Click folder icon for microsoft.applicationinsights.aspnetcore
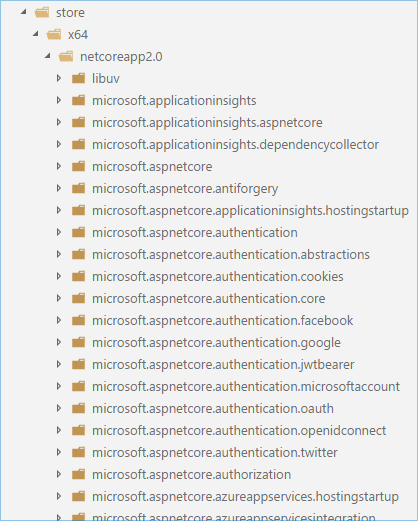418x521 pixels. [79, 122]
